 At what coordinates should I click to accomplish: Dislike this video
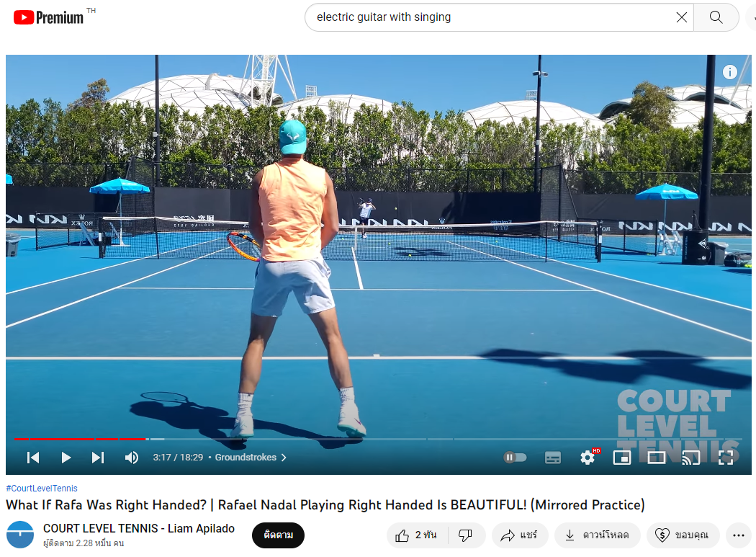click(465, 535)
